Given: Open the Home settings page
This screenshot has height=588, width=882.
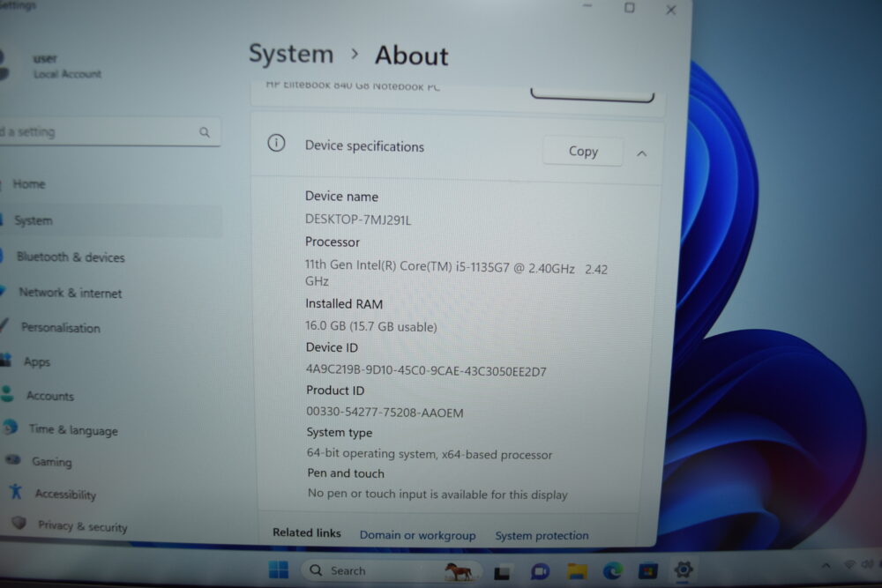Looking at the screenshot, I should point(29,184).
